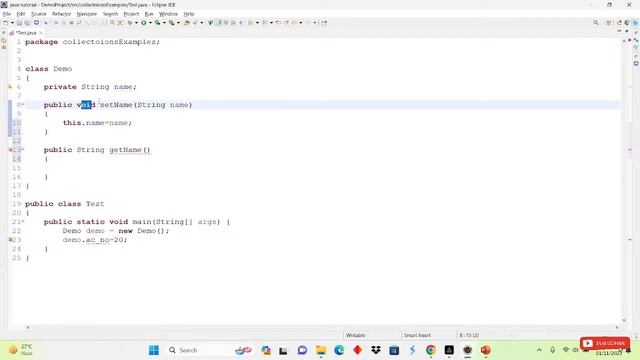This screenshot has height=360, width=640.
Task: Open the Window menu
Action: click(168, 14)
